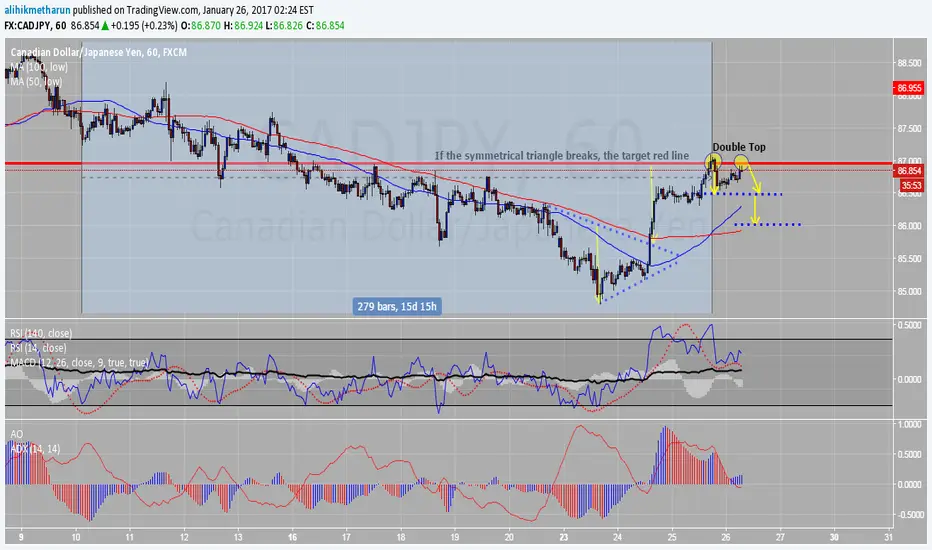Click the TradingView.com text in header
Image resolution: width=932 pixels, height=550 pixels.
[x=162, y=10]
